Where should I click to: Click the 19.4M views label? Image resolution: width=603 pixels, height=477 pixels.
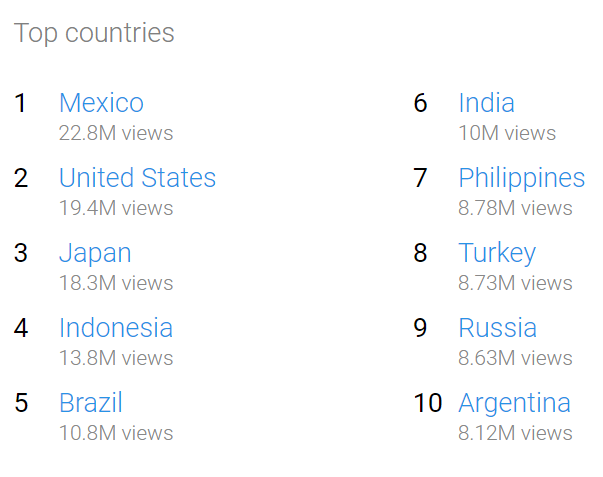click(x=116, y=208)
